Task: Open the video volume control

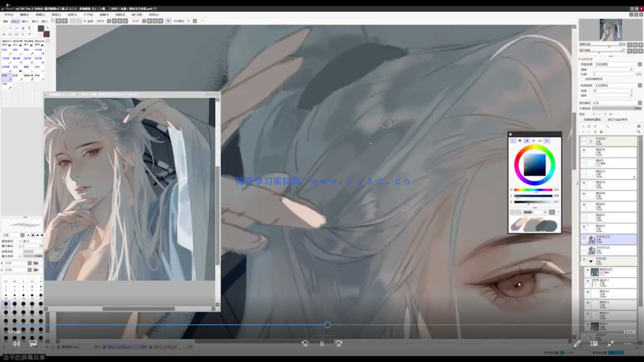Action: pyautogui.click(x=16, y=343)
